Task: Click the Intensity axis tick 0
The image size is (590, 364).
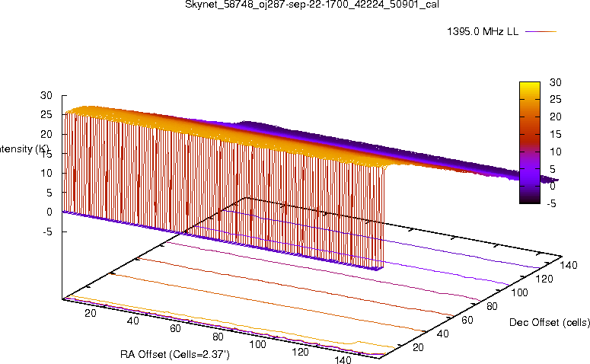Action: 49,212
